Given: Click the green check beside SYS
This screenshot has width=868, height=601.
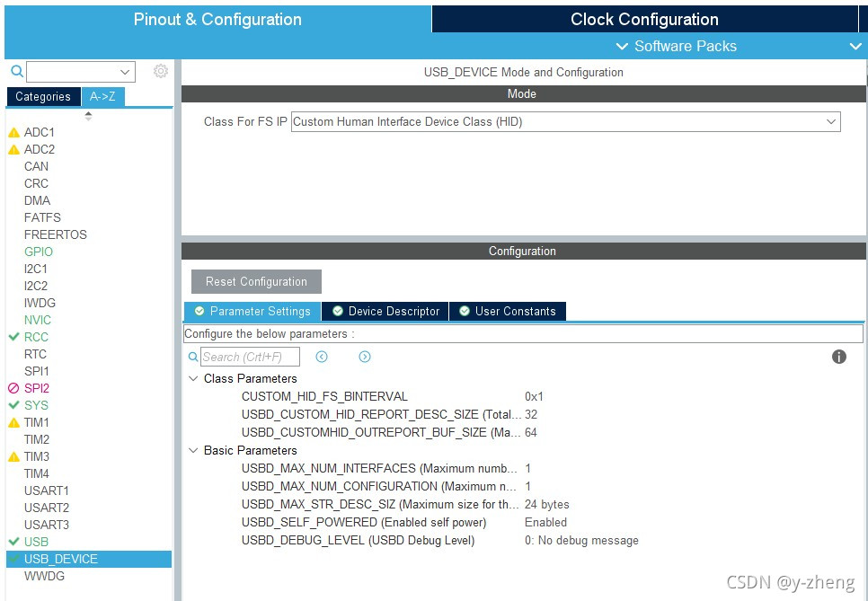Looking at the screenshot, I should 13,405.
